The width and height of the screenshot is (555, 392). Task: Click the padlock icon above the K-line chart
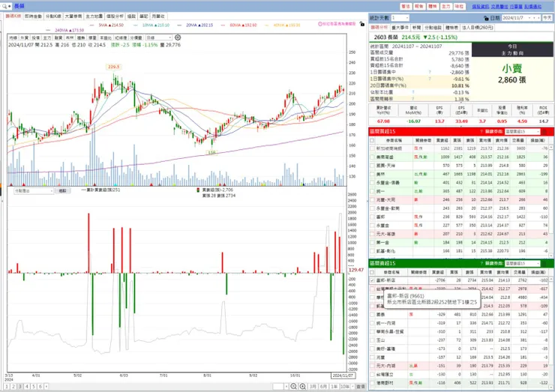tap(361, 24)
